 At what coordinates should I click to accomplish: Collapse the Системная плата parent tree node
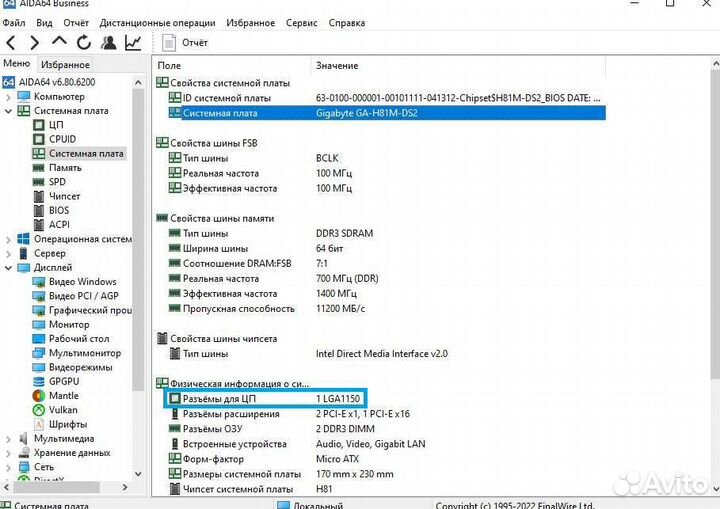point(8,111)
